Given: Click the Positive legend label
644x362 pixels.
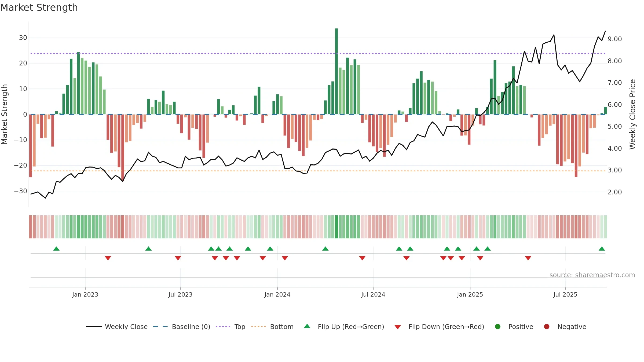Looking at the screenshot, I should 521,327.
